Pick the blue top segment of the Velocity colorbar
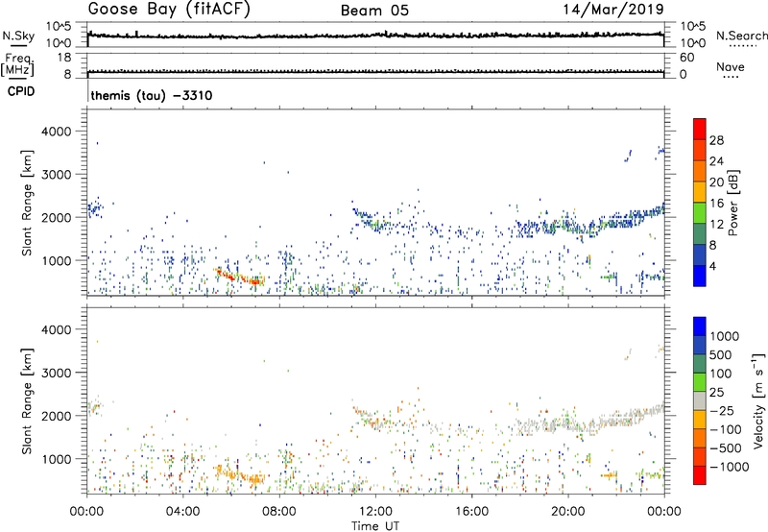The width and height of the screenshot is (768, 532). coord(699,327)
